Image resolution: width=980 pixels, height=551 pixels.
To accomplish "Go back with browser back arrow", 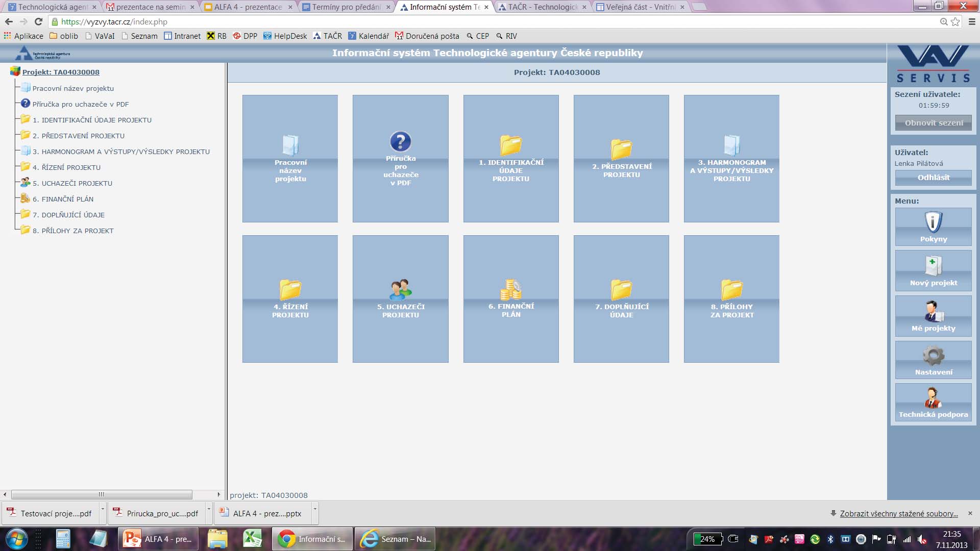I will [9, 21].
